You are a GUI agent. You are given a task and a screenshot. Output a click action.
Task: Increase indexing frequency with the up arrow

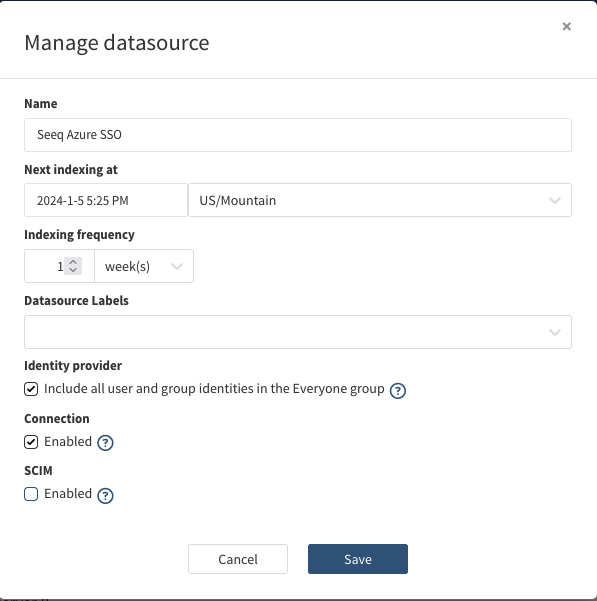pyautogui.click(x=73, y=262)
